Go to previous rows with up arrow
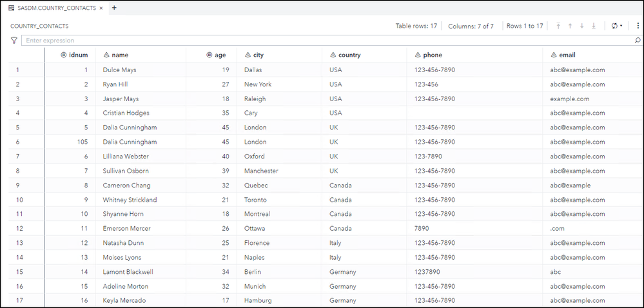 [x=570, y=26]
